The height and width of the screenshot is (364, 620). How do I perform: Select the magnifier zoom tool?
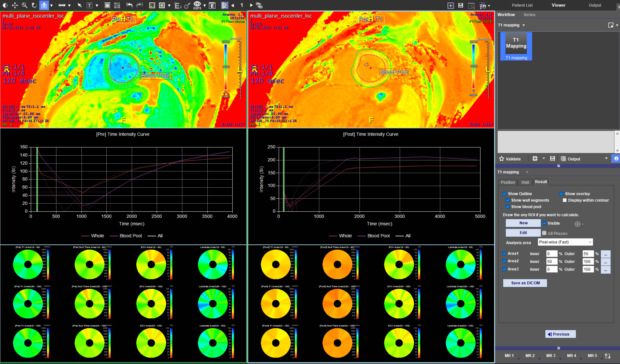click(x=24, y=5)
